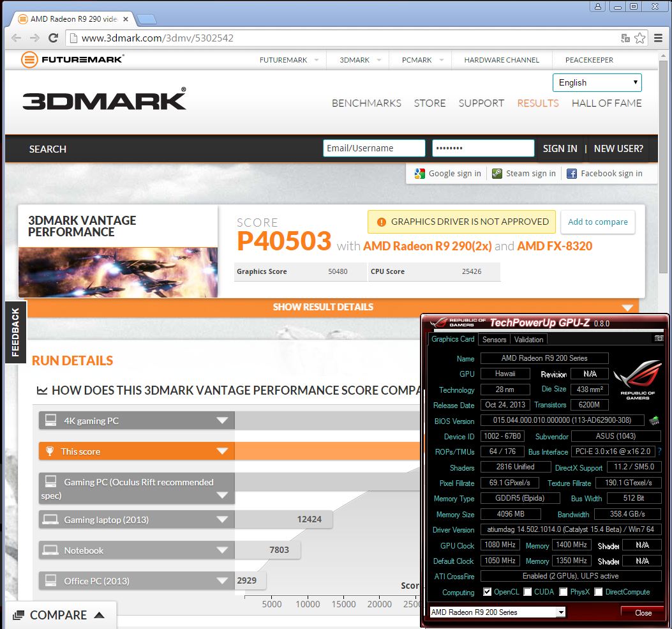Expand the Gaming laptop (2013) row

[x=222, y=519]
